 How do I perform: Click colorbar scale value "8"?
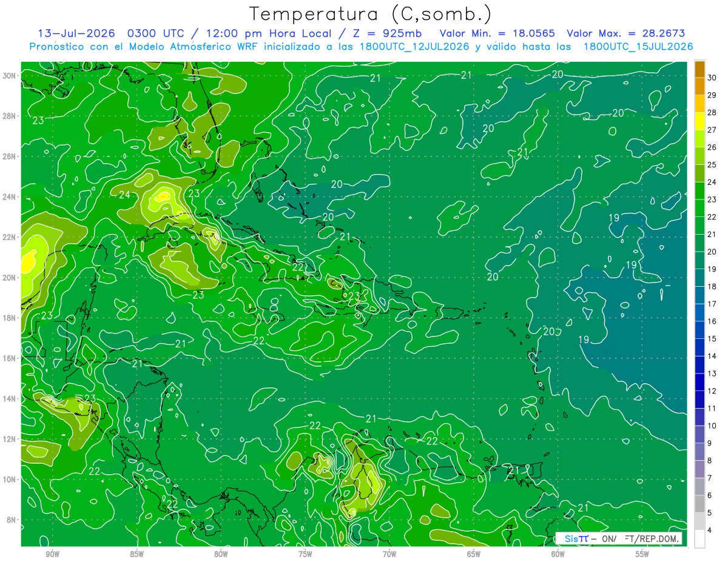point(710,461)
